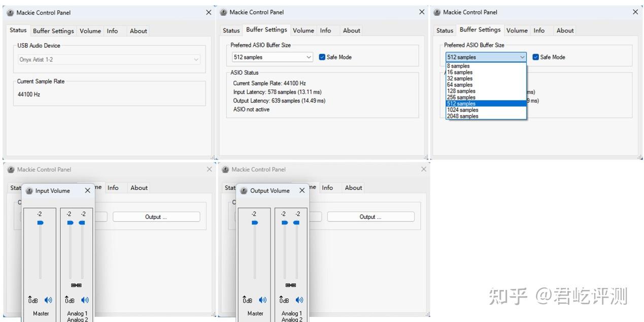Screen dimensions: 644x322
Task: Click 'Input Latency: 578 samples (13.11 ms)' text
Action: pyautogui.click(x=277, y=92)
